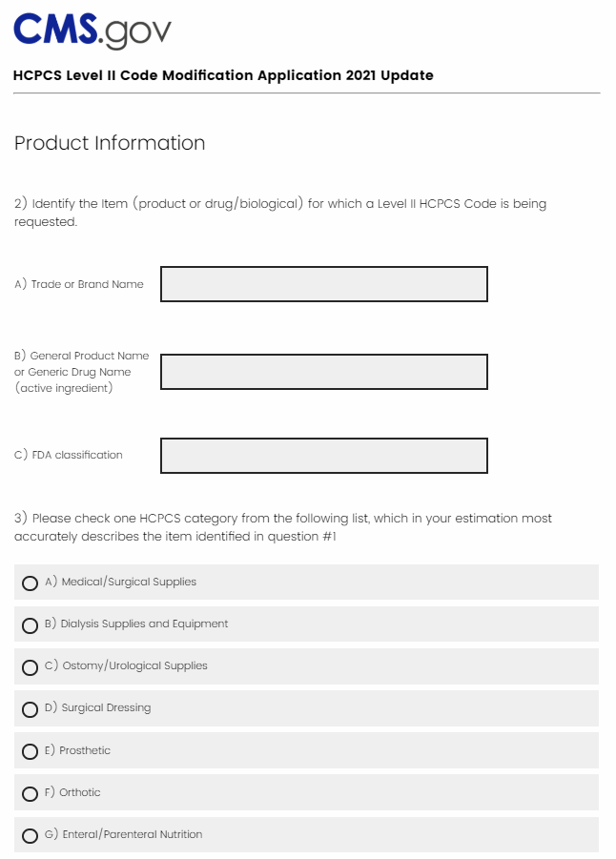The image size is (616, 859).
Task: Select the Medical/Surgical Supplies radio button
Action: [30, 583]
